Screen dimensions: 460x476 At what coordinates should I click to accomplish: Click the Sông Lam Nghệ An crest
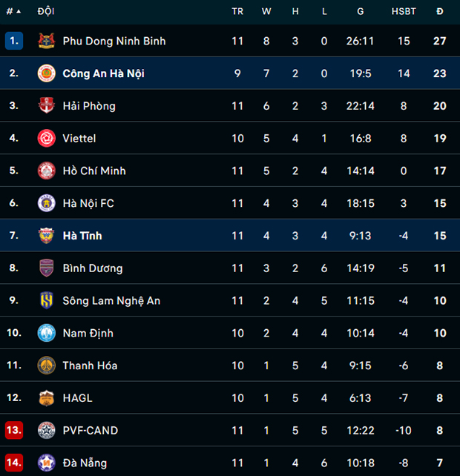tap(47, 300)
